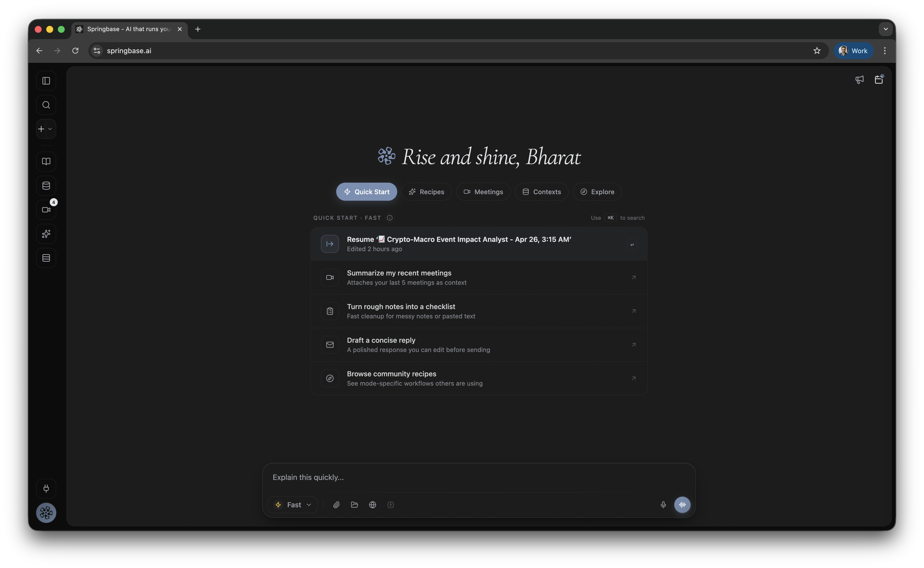This screenshot has height=568, width=924.
Task: Reload the springbase.ai page
Action: click(x=75, y=51)
